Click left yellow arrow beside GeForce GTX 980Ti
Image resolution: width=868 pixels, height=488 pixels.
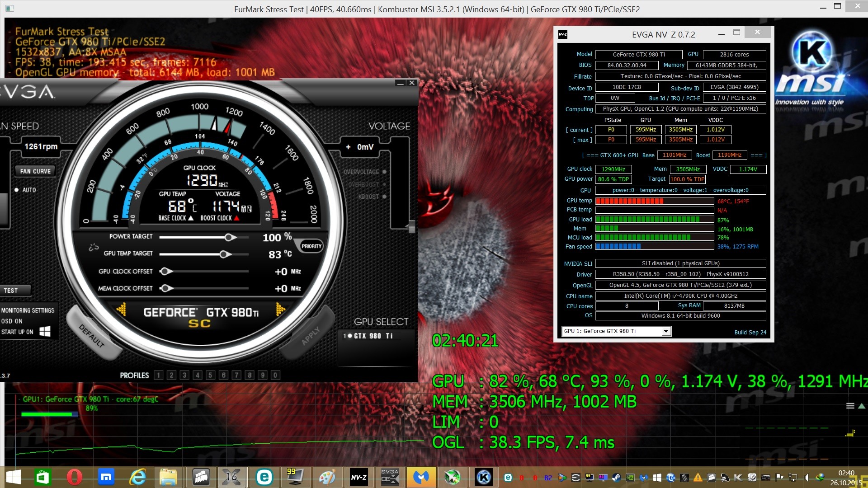[x=121, y=310]
